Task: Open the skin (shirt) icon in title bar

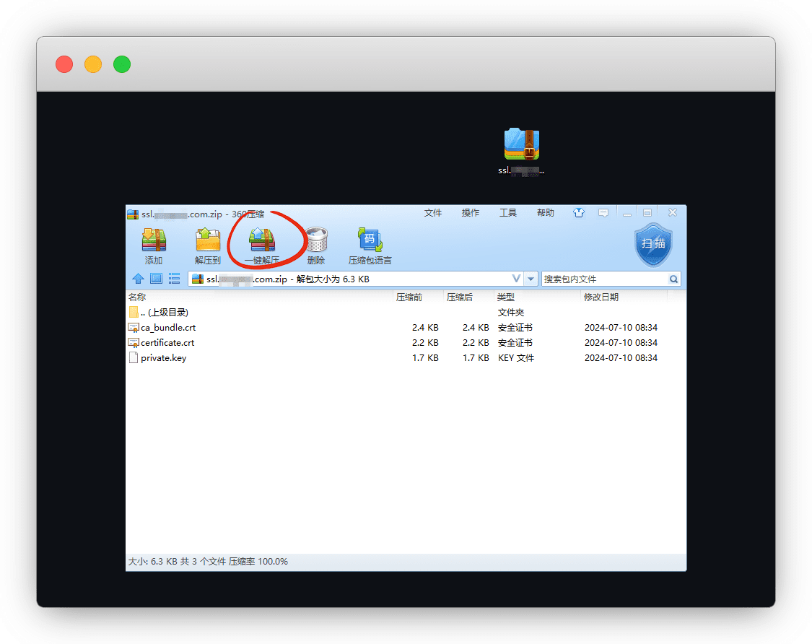Action: click(x=579, y=213)
